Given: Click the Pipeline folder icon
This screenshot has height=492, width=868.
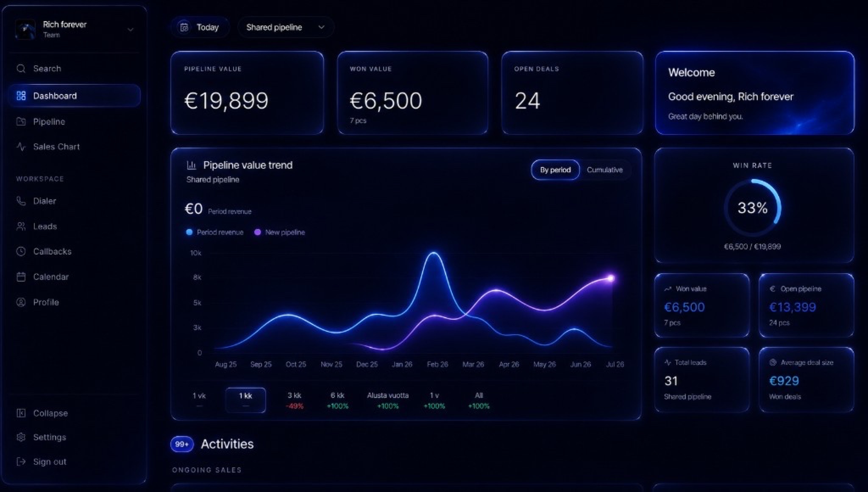Looking at the screenshot, I should coord(21,121).
